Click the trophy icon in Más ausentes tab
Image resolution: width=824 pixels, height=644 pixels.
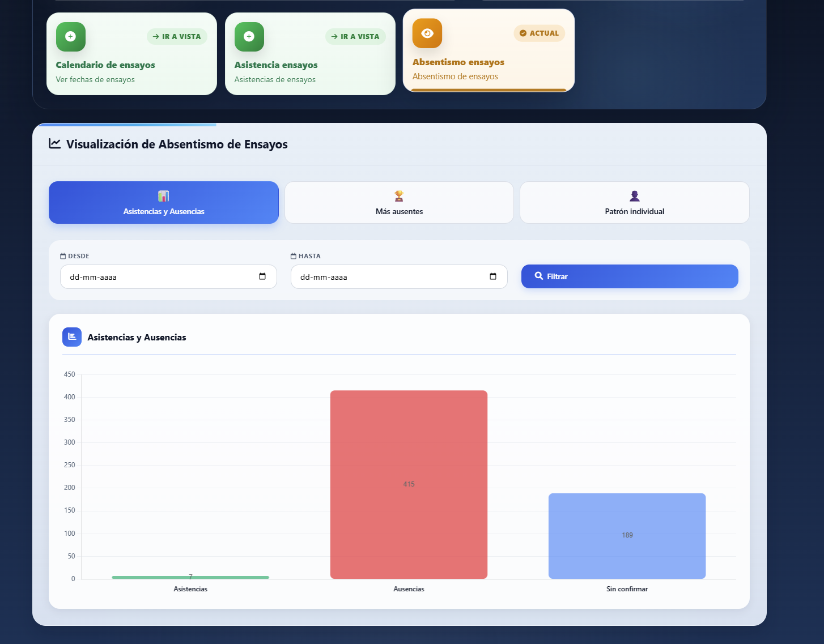(399, 196)
